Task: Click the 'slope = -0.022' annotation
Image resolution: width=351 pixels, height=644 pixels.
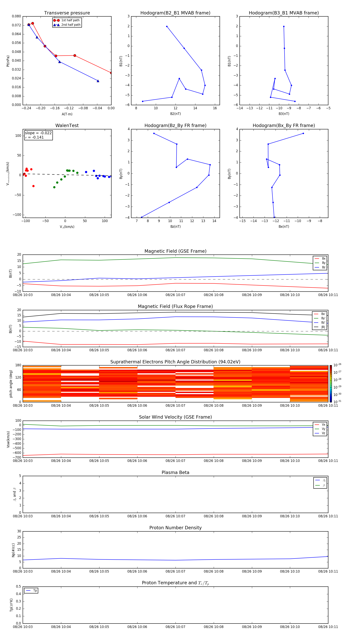Action: (x=38, y=133)
